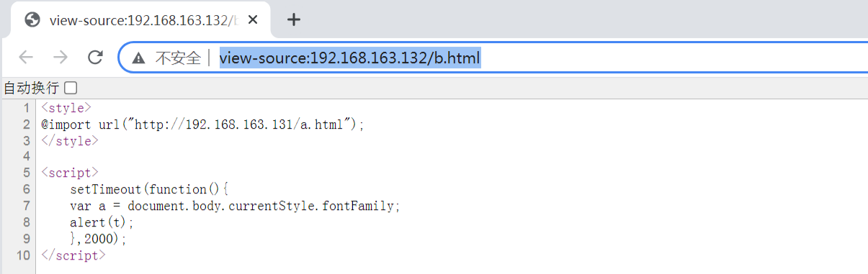This screenshot has width=868, height=274.
Task: Click the closing script tag on line 10
Action: point(73,255)
